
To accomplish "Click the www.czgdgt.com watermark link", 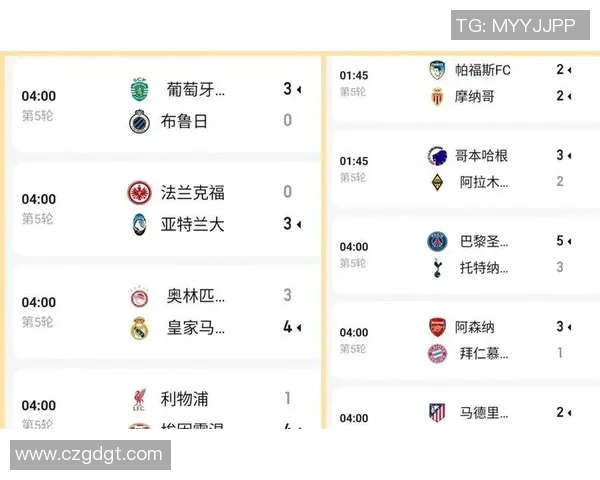I will tap(89, 455).
